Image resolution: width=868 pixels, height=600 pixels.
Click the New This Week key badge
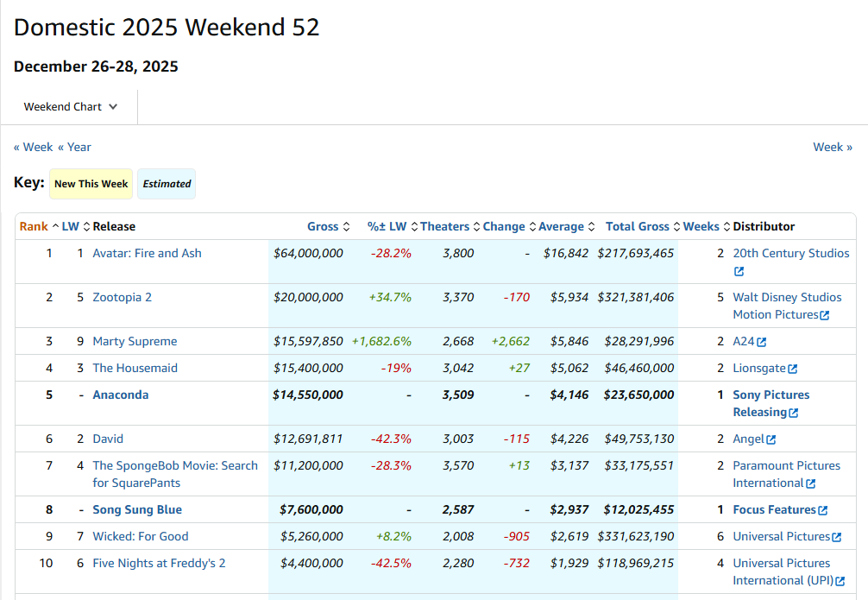coord(91,184)
